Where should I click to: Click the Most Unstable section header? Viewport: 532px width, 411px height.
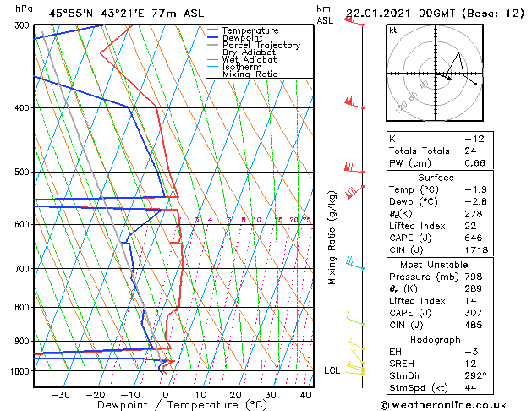434,265
